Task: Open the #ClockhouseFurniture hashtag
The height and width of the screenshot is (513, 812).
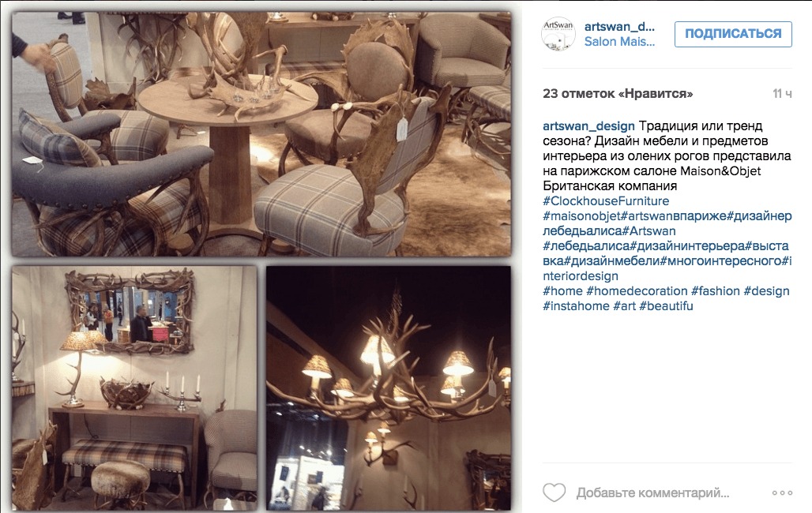Action: pos(606,200)
